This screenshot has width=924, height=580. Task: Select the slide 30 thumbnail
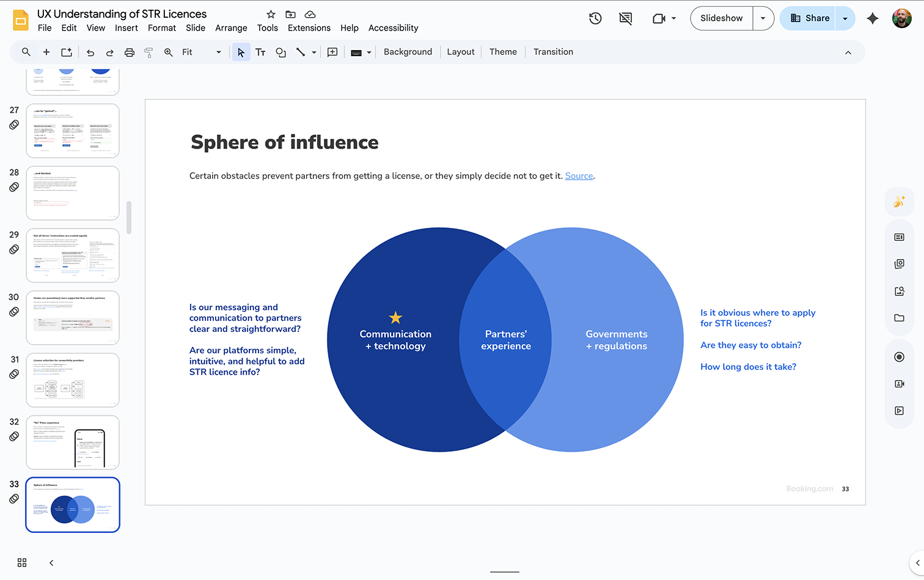(73, 317)
